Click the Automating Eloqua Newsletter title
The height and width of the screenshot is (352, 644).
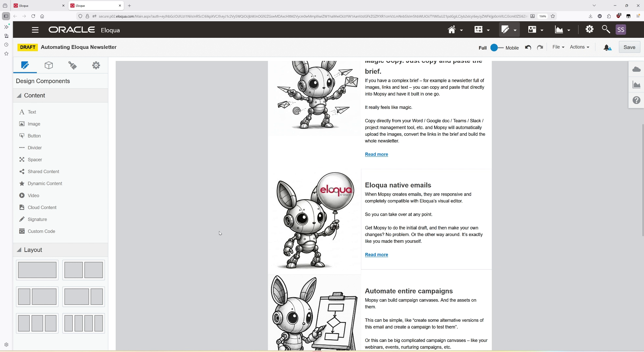pyautogui.click(x=79, y=47)
